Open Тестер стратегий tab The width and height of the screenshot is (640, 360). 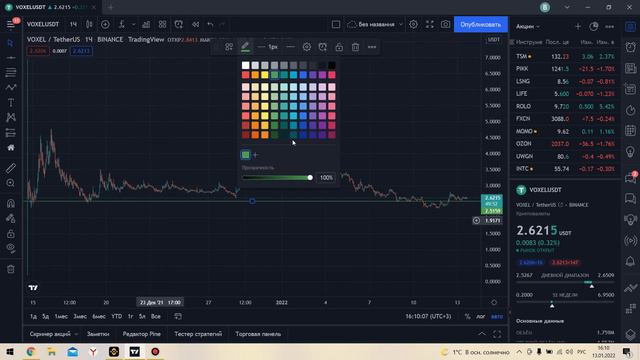click(x=198, y=334)
